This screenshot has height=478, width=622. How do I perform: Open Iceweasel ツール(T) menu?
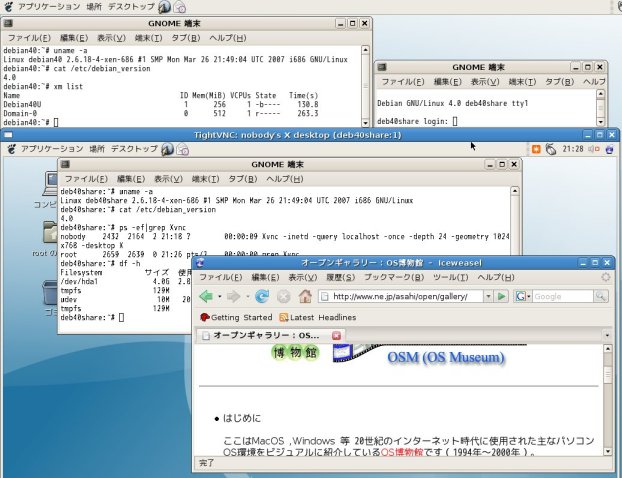pyautogui.click(x=451, y=277)
